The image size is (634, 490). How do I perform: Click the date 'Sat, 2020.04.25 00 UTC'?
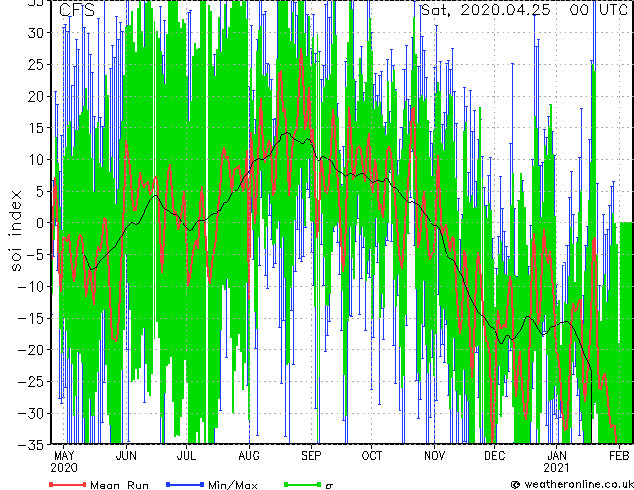(x=524, y=10)
